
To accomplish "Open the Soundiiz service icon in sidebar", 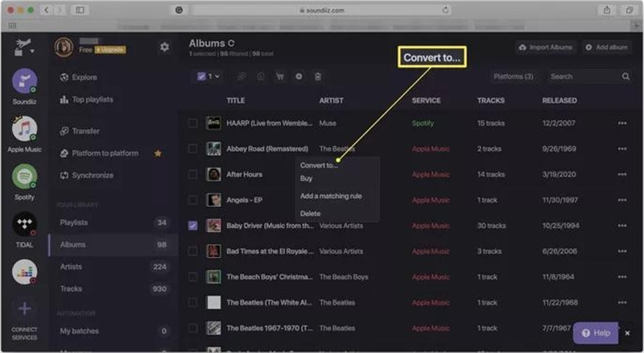I will [24, 81].
